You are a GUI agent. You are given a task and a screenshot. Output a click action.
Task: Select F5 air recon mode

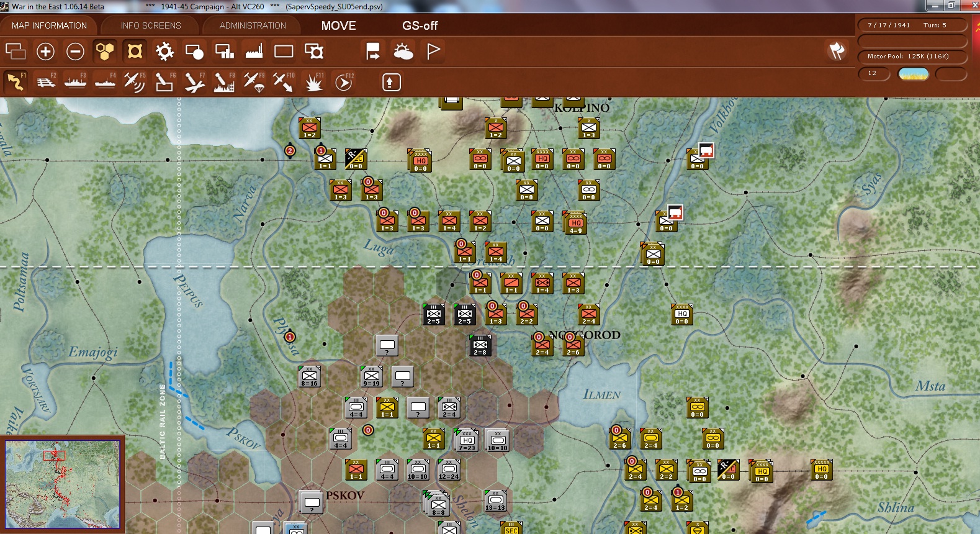(x=135, y=82)
